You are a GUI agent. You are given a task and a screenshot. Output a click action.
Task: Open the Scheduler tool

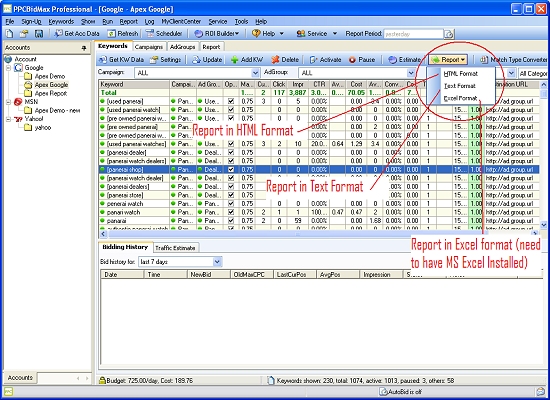pyautogui.click(x=164, y=34)
